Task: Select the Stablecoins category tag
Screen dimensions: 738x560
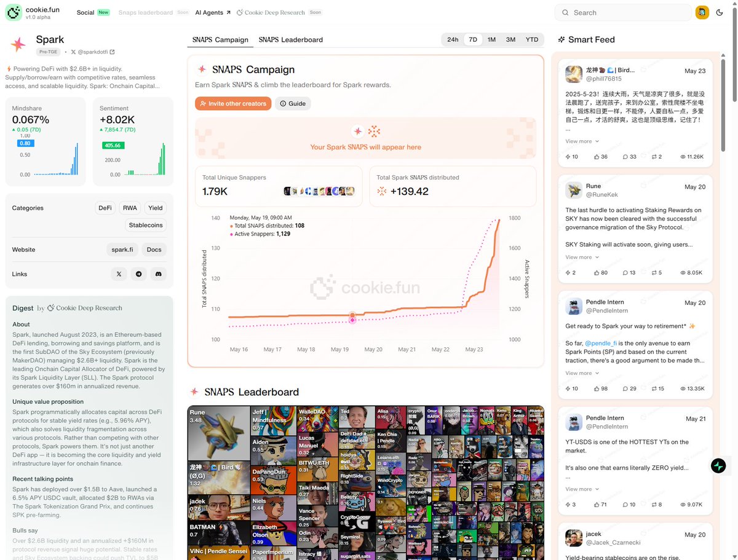Action: click(x=146, y=225)
